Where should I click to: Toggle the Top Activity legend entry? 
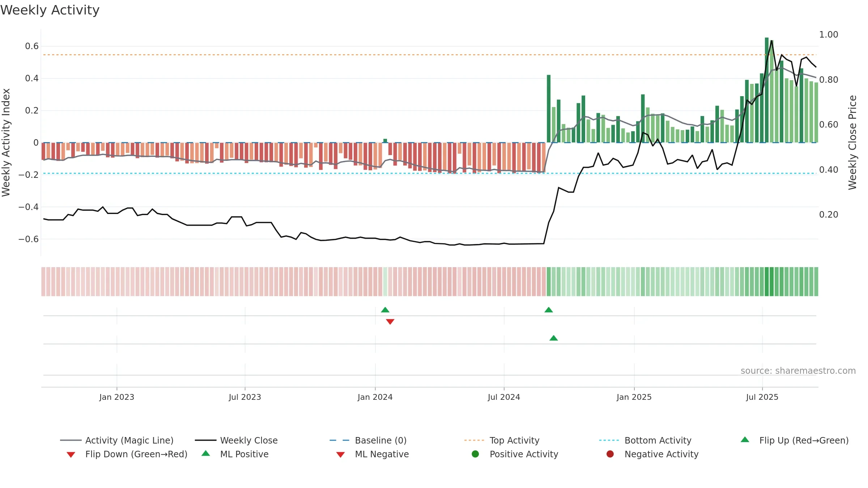[x=502, y=440]
